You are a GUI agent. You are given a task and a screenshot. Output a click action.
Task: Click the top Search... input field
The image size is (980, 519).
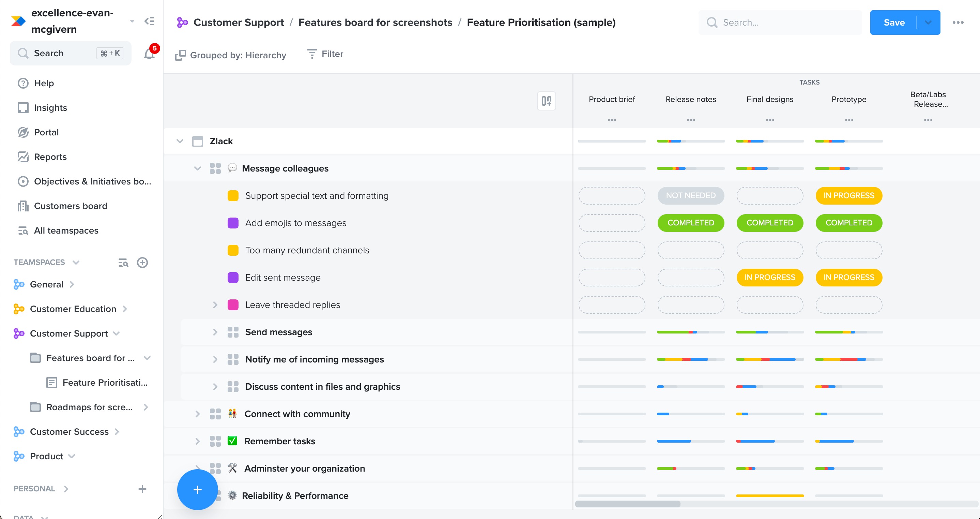(780, 23)
